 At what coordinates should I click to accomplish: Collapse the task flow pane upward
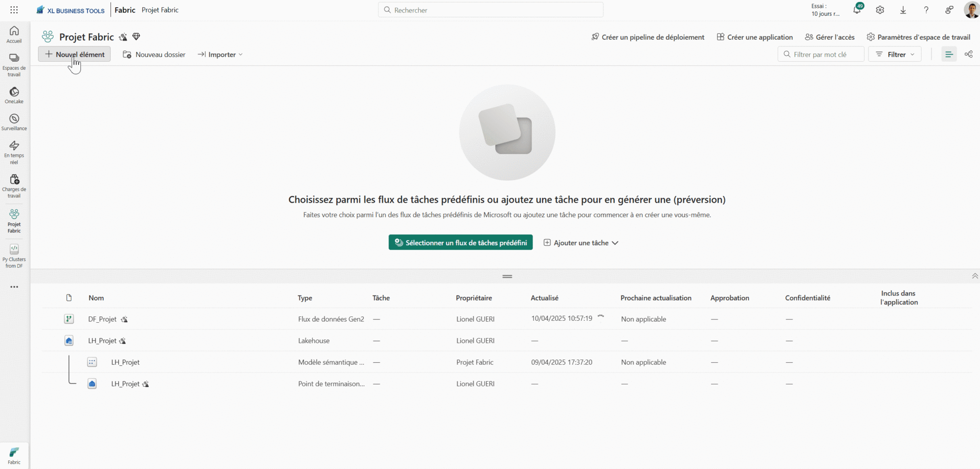[975, 276]
